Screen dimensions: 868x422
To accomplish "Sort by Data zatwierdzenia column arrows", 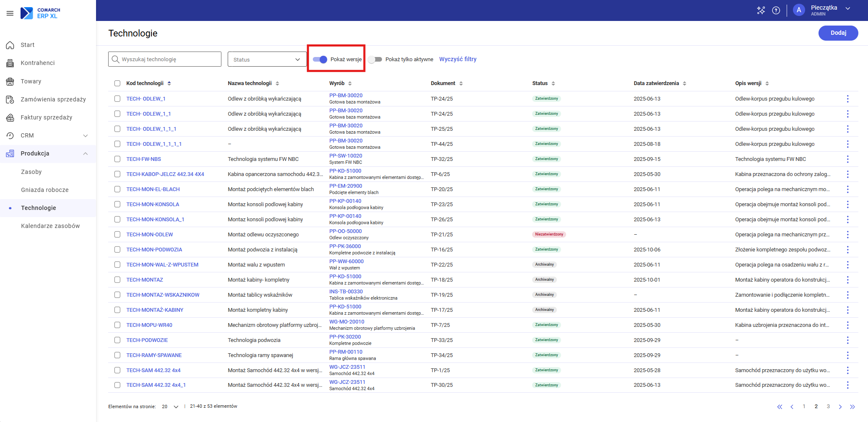I will pos(684,83).
